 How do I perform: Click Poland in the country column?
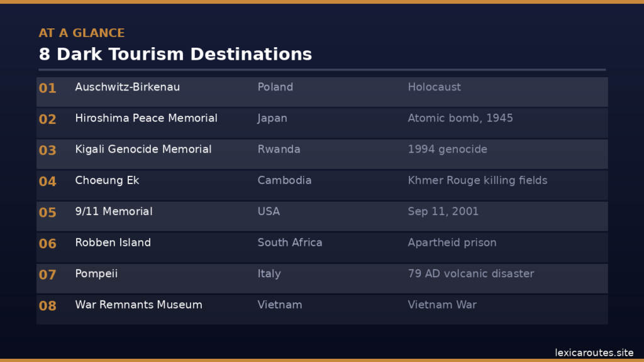(x=275, y=87)
